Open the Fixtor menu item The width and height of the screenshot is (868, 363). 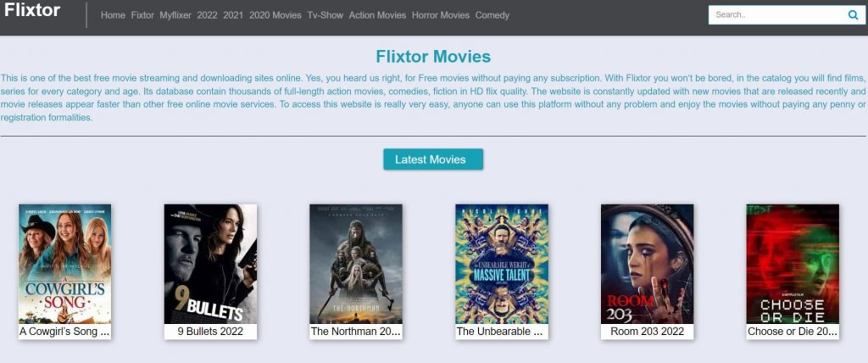[142, 15]
